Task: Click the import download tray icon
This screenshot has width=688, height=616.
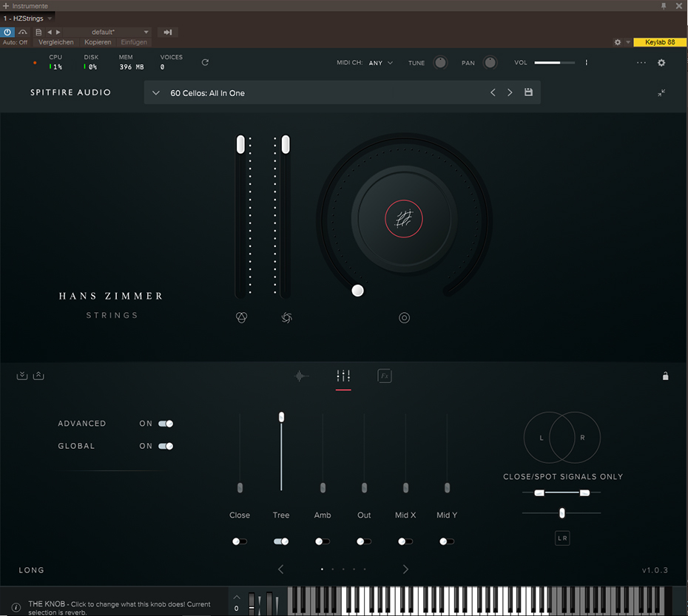Action: [x=22, y=376]
